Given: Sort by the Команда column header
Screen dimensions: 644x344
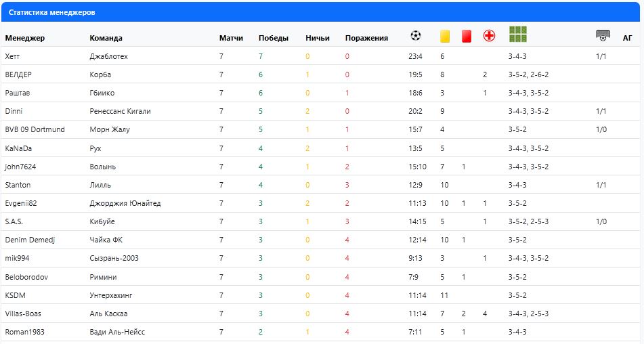Looking at the screenshot, I should [106, 38].
